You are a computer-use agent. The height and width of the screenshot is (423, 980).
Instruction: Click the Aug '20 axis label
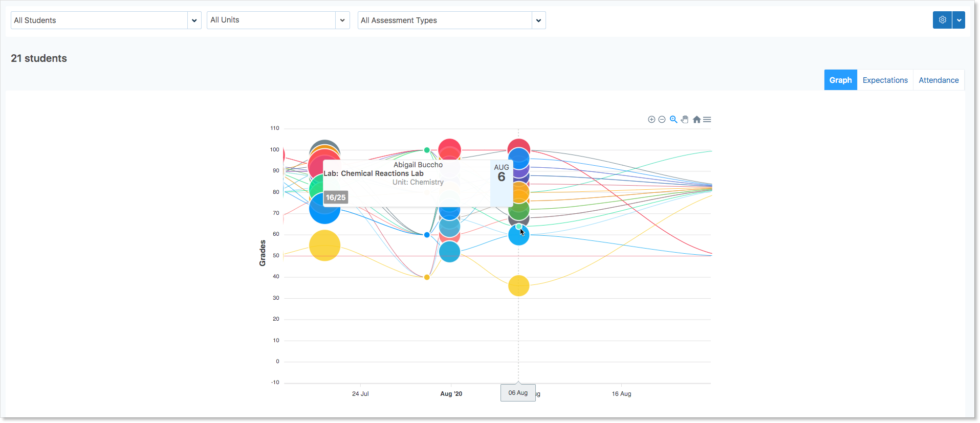[x=451, y=394]
